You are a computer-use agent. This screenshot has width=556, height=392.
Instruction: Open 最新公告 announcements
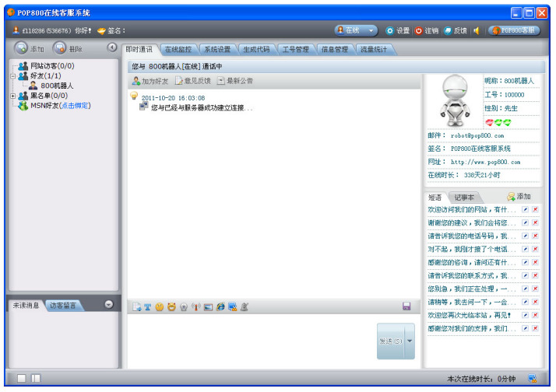tap(235, 81)
